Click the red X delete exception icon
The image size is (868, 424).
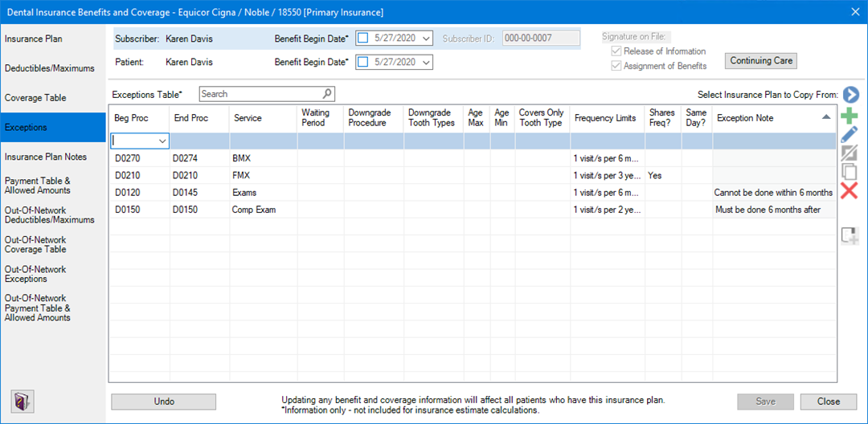850,191
